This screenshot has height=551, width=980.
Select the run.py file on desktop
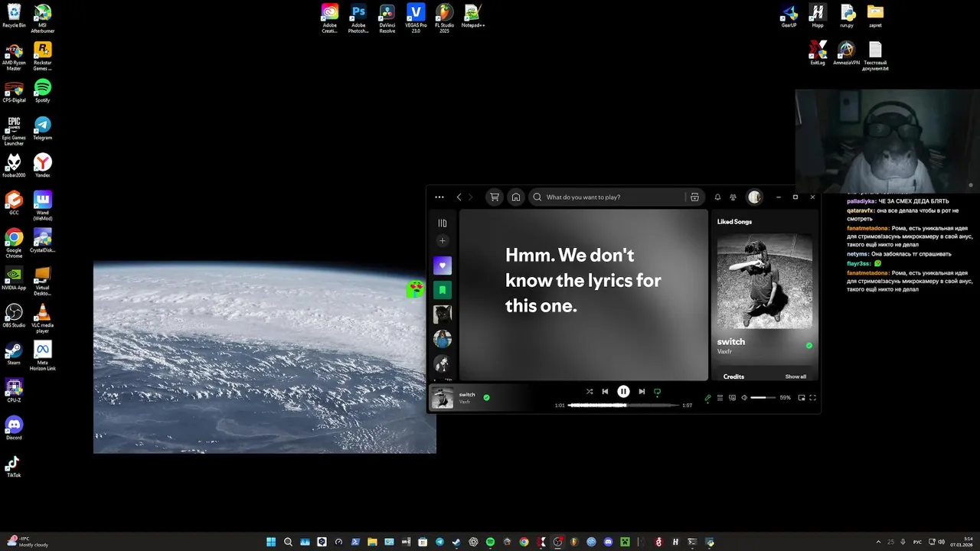tap(847, 15)
